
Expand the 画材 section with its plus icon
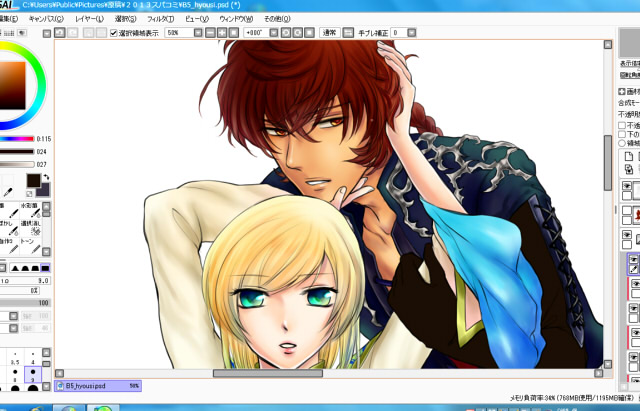coord(621,92)
